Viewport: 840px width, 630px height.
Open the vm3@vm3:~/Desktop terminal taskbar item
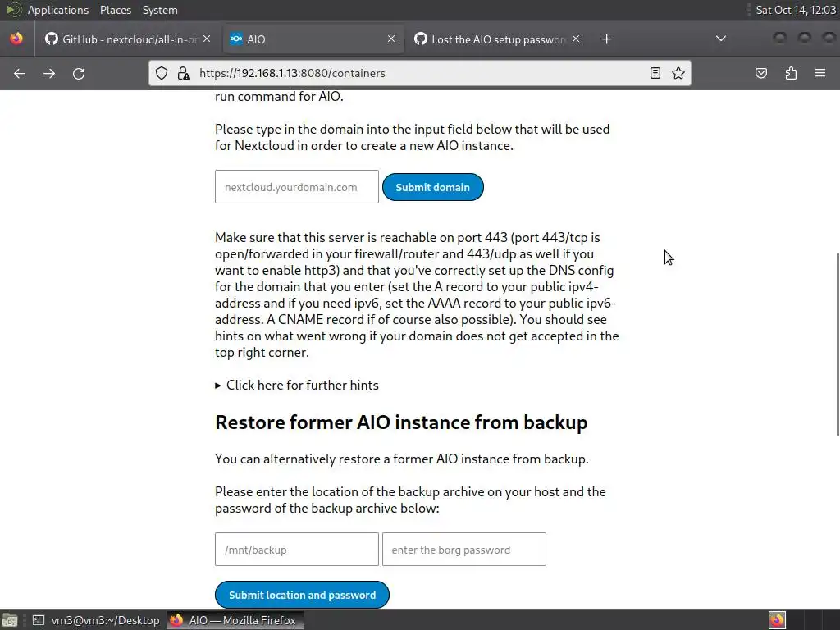96,620
